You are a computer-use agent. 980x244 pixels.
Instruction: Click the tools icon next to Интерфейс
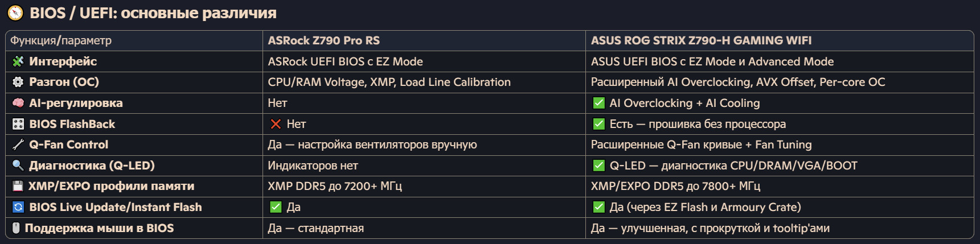click(18, 61)
